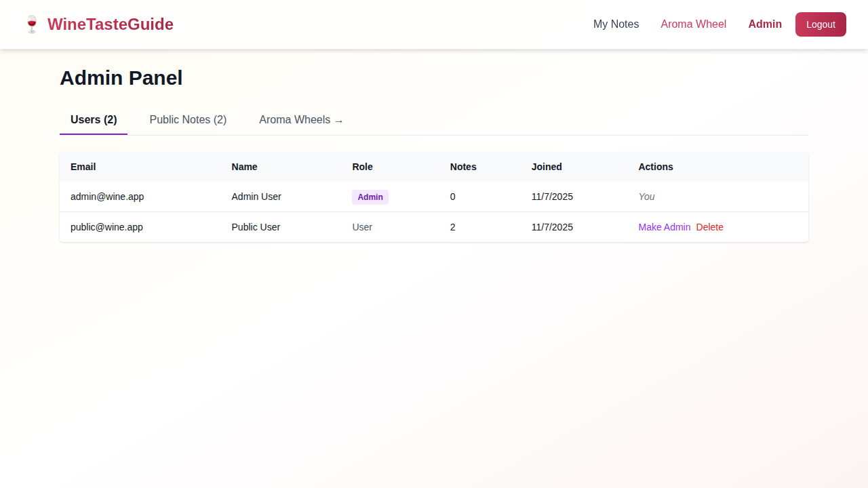868x488 pixels.
Task: Delete the public@wine.app user
Action: 709,227
